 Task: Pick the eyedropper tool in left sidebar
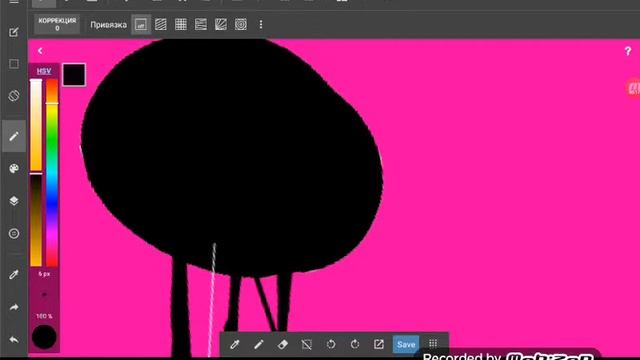tap(14, 274)
